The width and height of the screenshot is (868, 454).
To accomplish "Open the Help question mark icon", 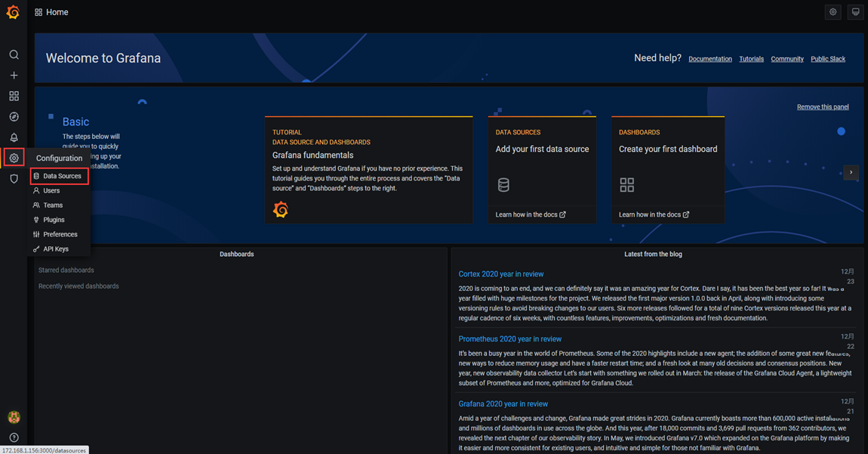I will click(x=14, y=437).
